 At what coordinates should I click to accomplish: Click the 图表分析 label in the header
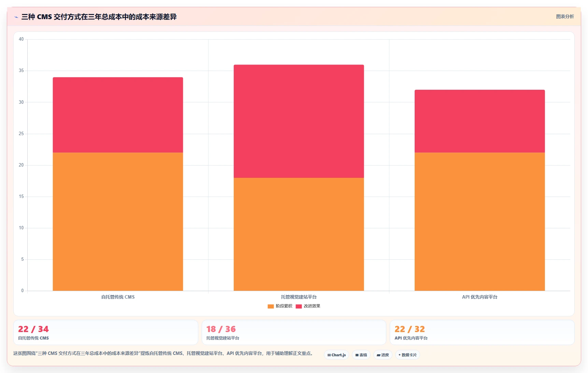[565, 16]
